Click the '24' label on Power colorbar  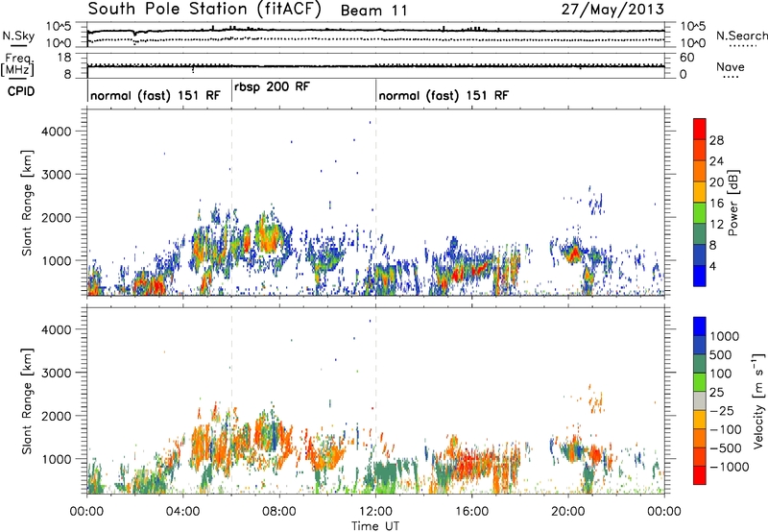coord(716,161)
